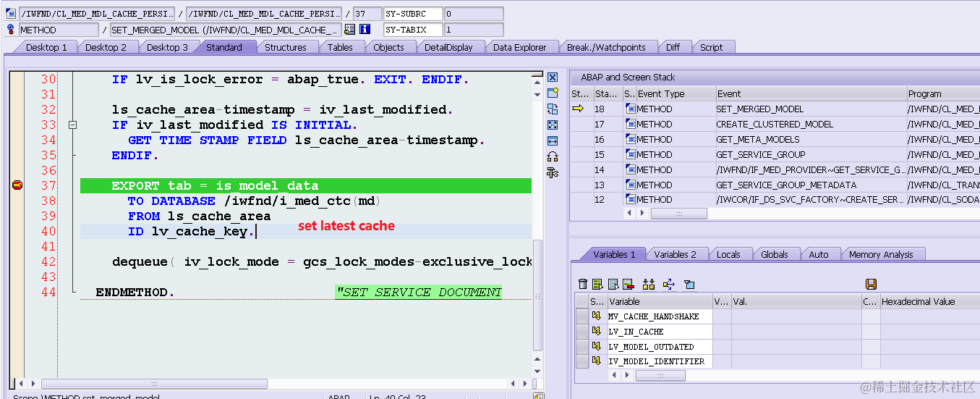Click the maximize tool full-screen icon
980x399 pixels.
pyautogui.click(x=553, y=125)
